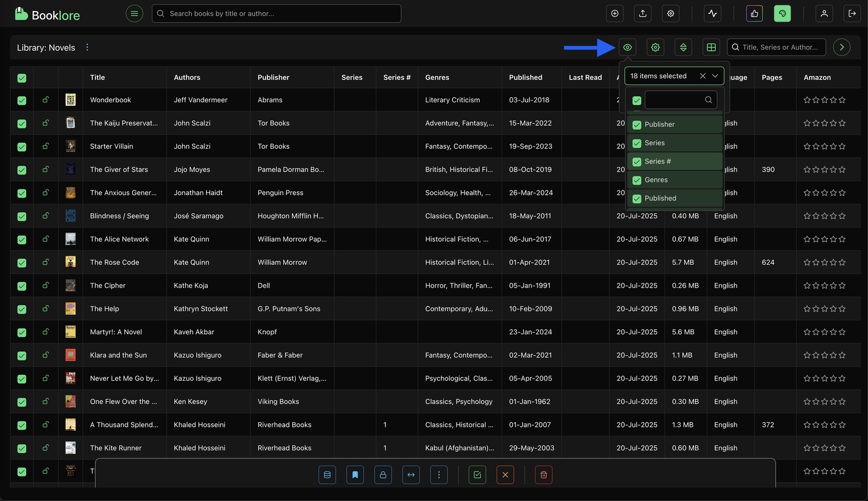Open the Library: Novels three-dot menu
The width and height of the screenshot is (868, 501).
(87, 47)
